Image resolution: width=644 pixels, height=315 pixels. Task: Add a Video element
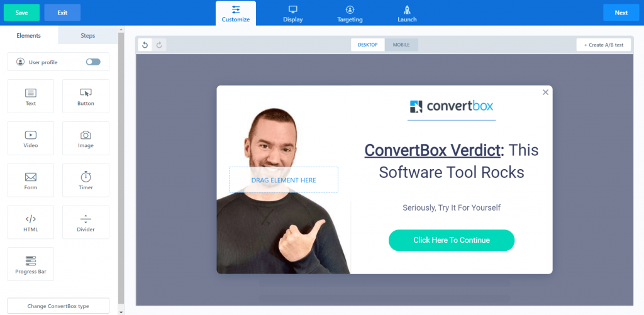pos(31,138)
